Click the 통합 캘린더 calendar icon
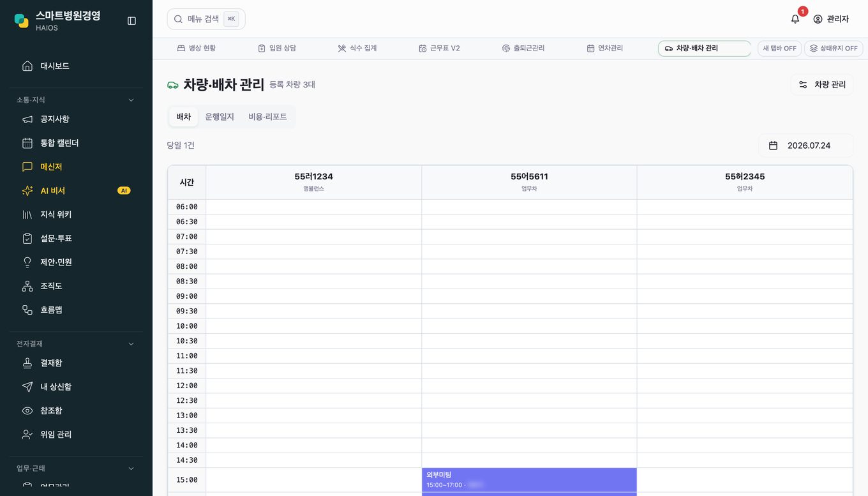The width and height of the screenshot is (868, 496). coord(27,143)
